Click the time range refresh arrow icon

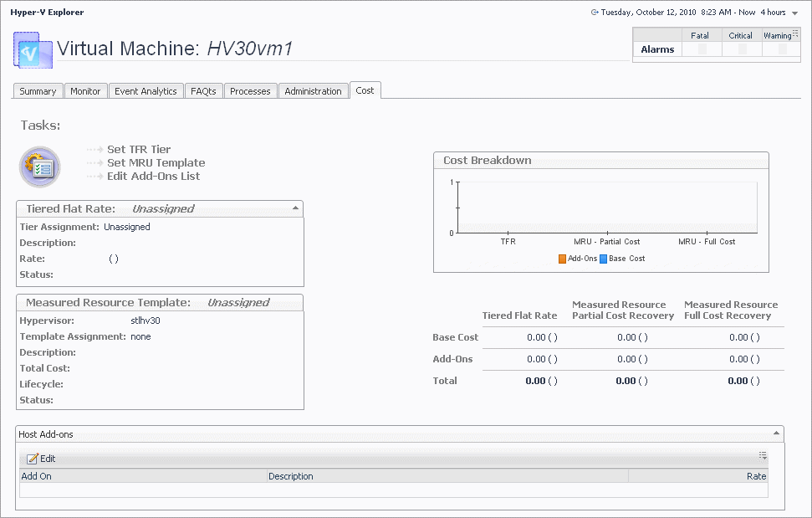click(x=594, y=13)
